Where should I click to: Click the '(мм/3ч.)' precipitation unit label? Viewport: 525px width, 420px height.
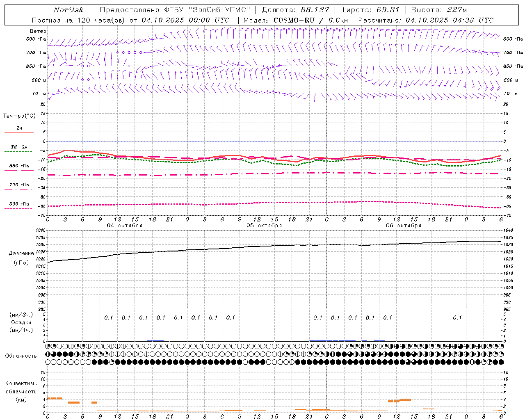pos(21,315)
